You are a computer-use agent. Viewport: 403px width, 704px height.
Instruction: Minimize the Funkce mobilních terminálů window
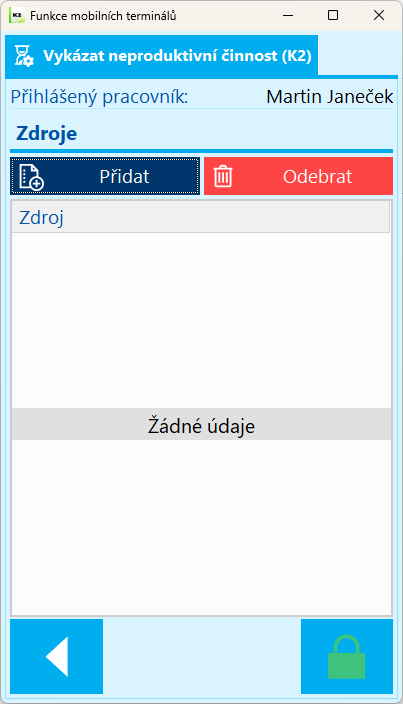click(x=288, y=15)
